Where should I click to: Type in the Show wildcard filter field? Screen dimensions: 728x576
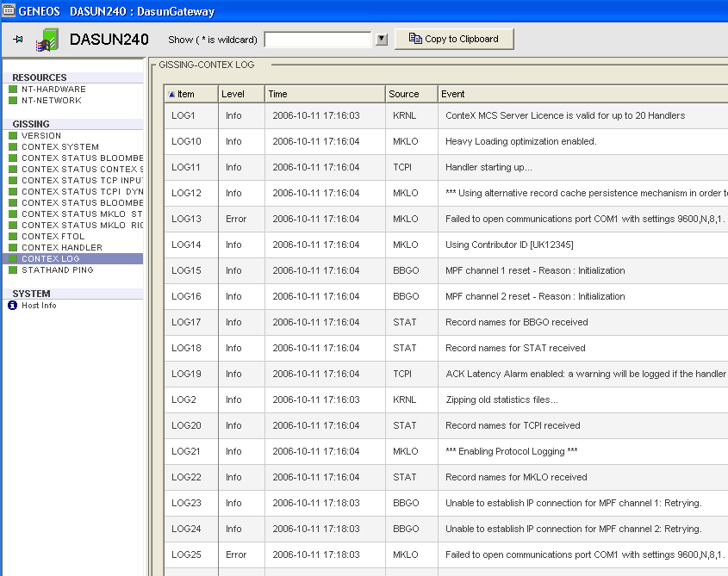(x=318, y=40)
